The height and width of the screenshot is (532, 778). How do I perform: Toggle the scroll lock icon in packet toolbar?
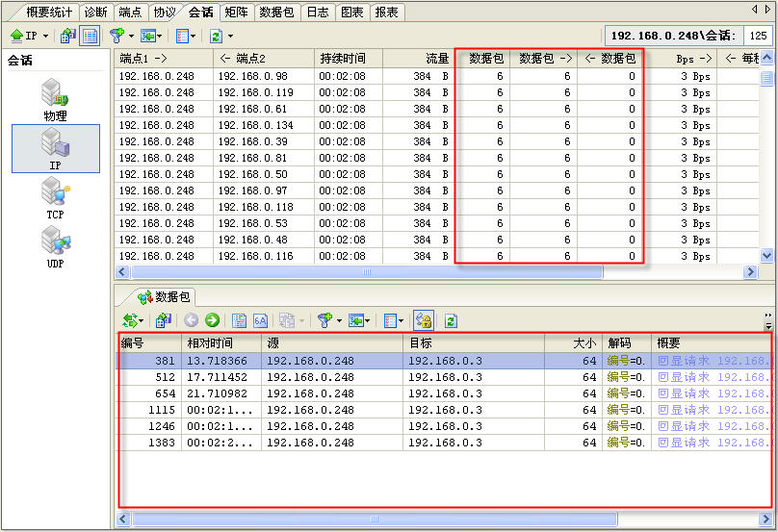click(x=424, y=320)
